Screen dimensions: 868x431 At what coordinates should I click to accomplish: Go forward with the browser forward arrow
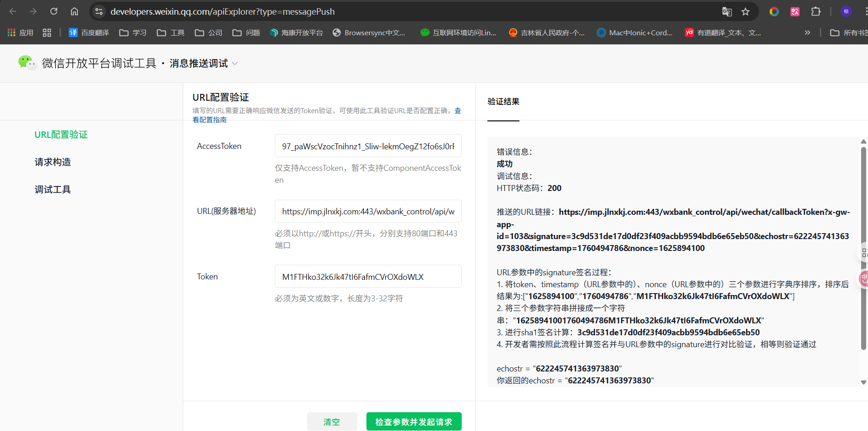pos(33,11)
